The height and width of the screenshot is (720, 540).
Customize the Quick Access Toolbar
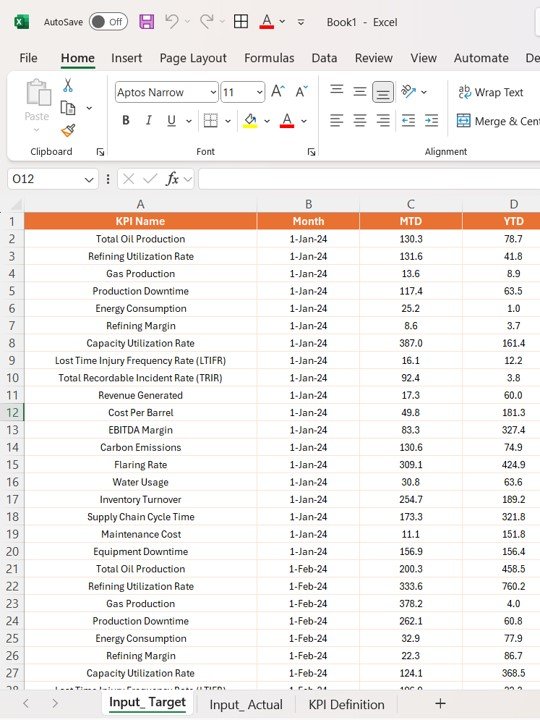point(301,22)
